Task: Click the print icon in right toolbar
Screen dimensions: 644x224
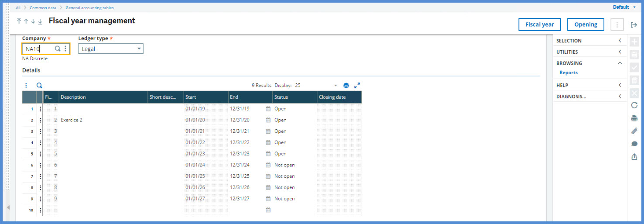Action: pos(634,118)
